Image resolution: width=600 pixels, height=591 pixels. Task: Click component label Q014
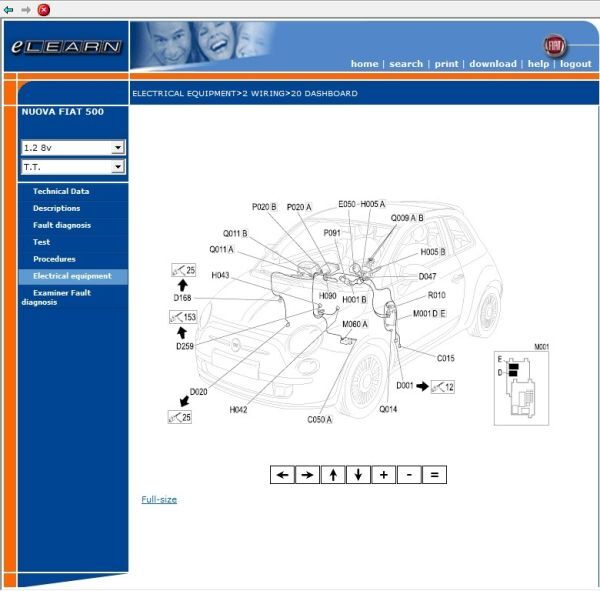click(388, 409)
